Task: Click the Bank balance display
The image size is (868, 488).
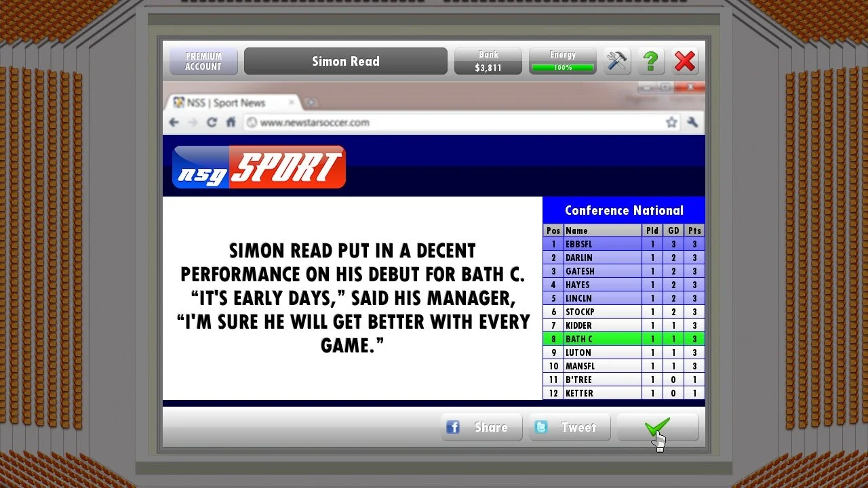Action: point(488,61)
